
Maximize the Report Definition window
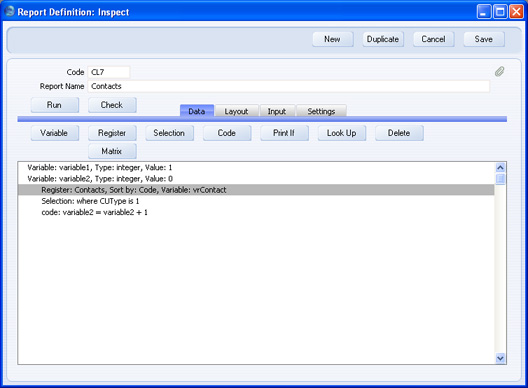click(500, 12)
